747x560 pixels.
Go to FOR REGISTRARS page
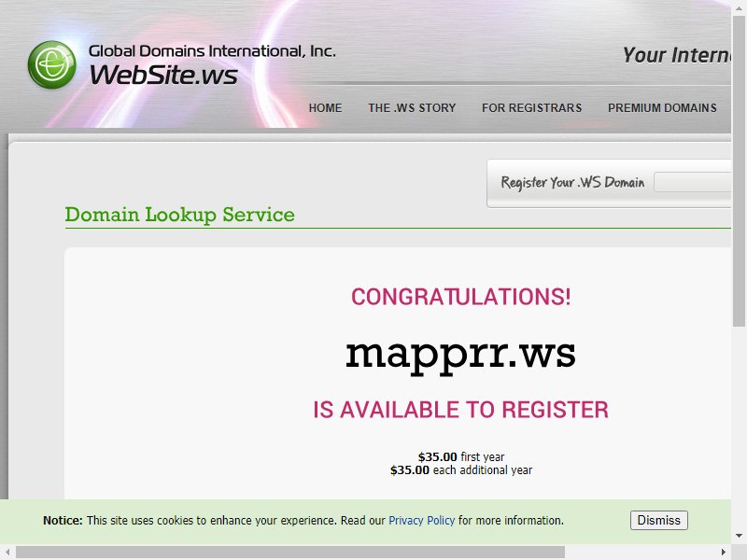point(531,108)
